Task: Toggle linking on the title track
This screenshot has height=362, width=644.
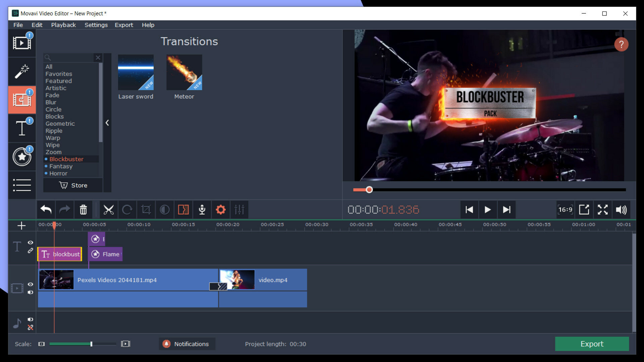Action: point(31,250)
